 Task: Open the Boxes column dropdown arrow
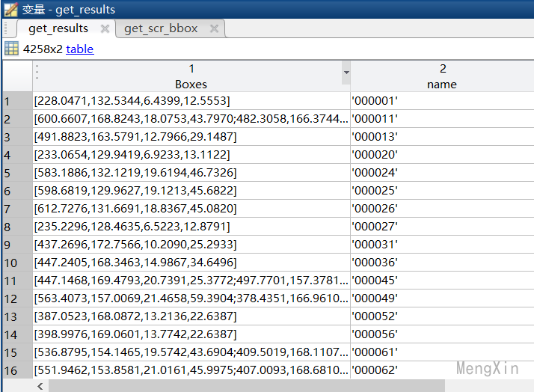click(346, 73)
